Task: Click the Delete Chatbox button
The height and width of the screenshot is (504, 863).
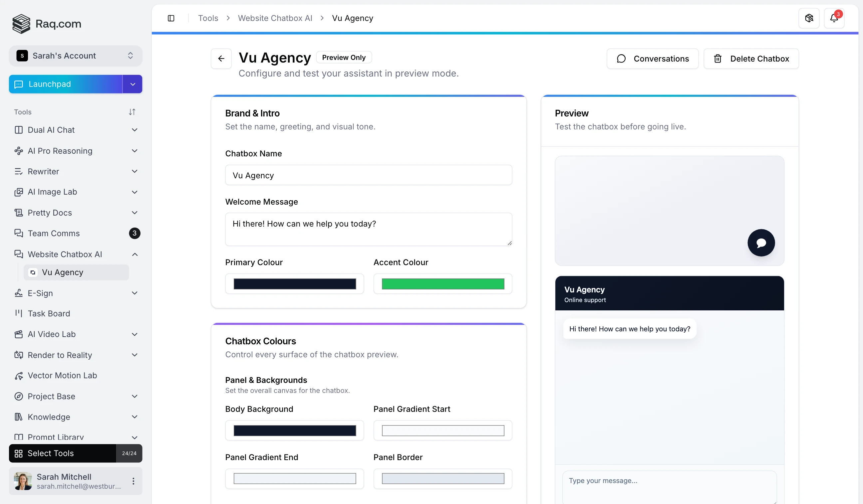Action: 751,59
